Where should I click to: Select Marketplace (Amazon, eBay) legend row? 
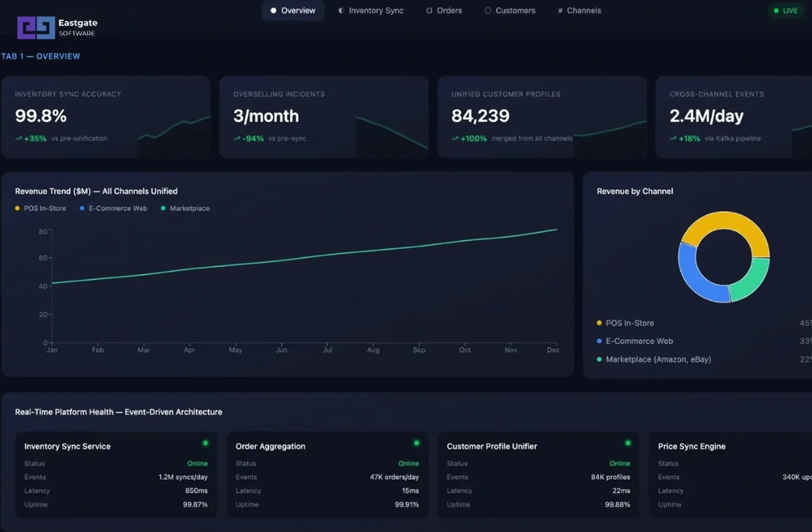pyautogui.click(x=704, y=359)
